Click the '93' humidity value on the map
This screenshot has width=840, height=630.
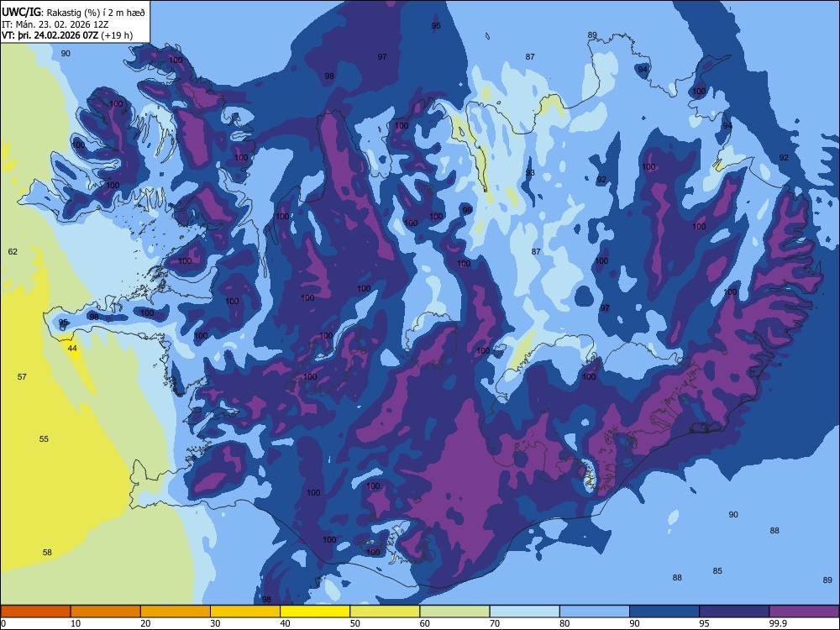[x=530, y=172]
